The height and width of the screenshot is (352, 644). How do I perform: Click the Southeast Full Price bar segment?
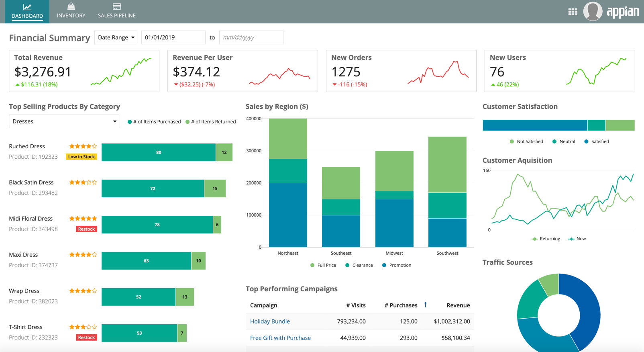click(x=341, y=183)
